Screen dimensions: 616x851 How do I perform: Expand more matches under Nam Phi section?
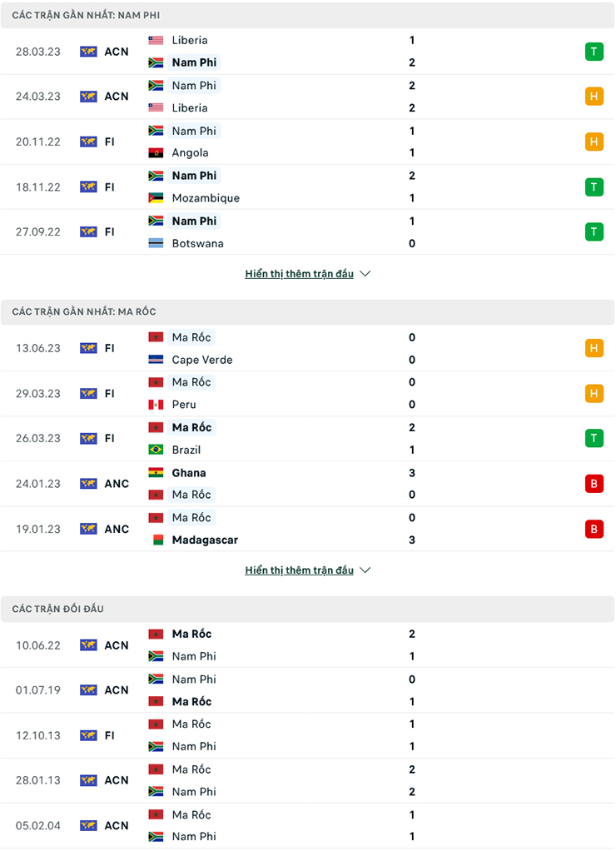(307, 273)
